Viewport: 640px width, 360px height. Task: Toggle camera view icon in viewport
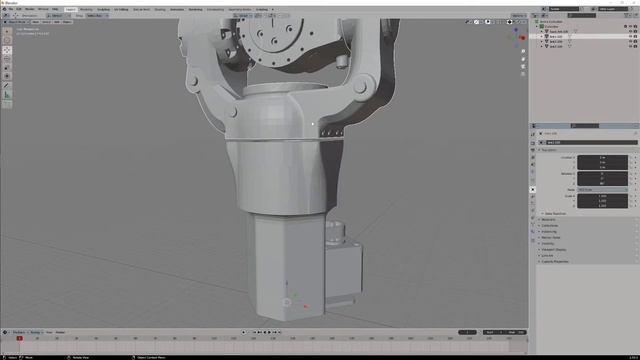pos(523,67)
